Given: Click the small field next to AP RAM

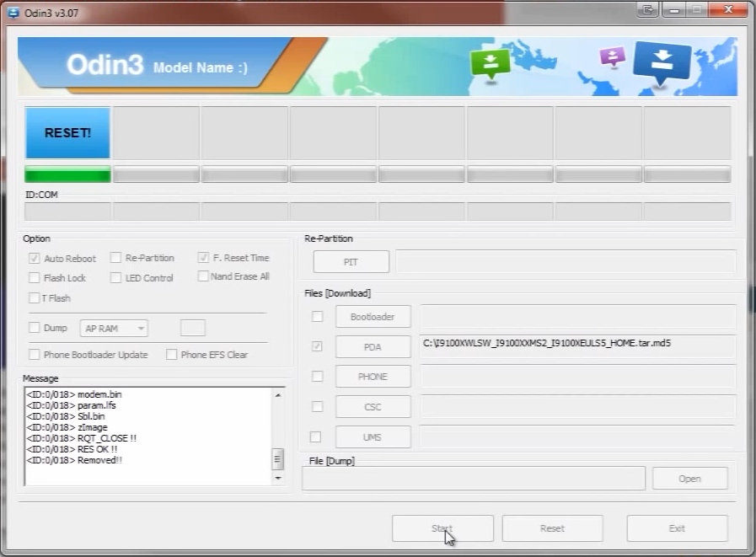Looking at the screenshot, I should tap(193, 328).
